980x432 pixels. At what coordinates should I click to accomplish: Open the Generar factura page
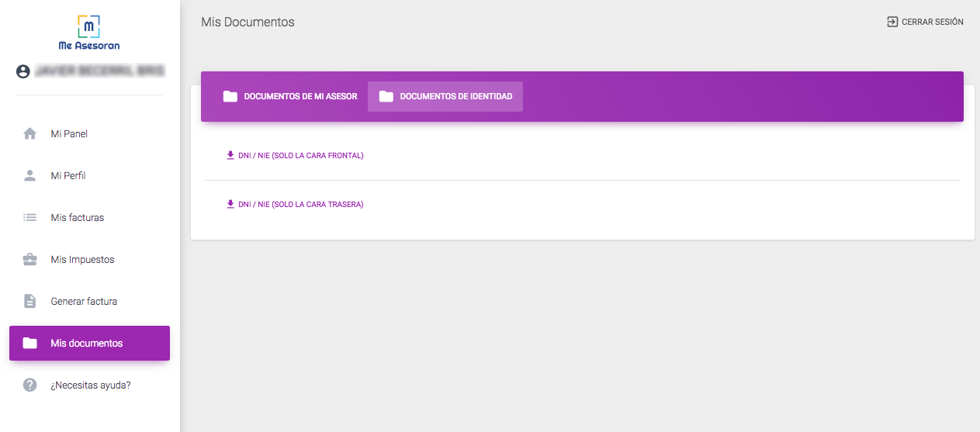(x=89, y=301)
